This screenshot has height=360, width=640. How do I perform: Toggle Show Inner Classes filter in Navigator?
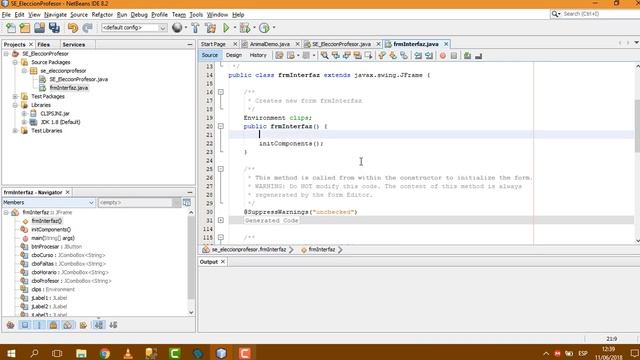tap(68, 325)
